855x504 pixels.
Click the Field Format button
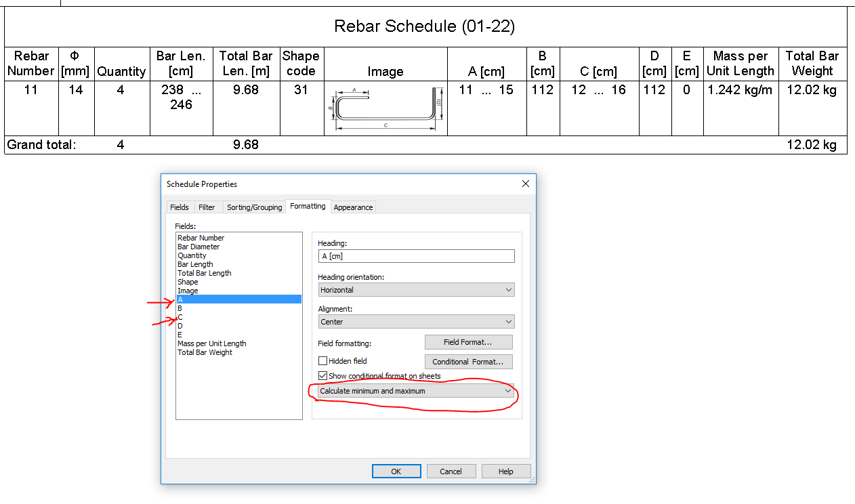(468, 341)
